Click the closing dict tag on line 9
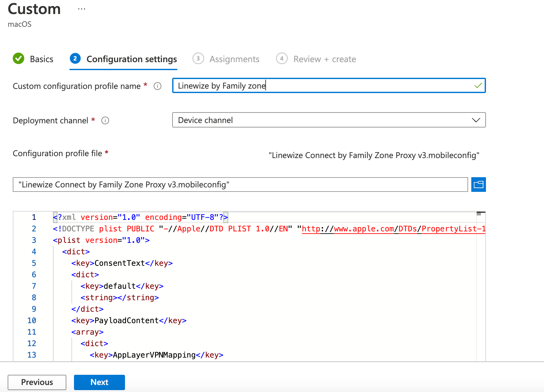The height and width of the screenshot is (392, 544). point(87,309)
